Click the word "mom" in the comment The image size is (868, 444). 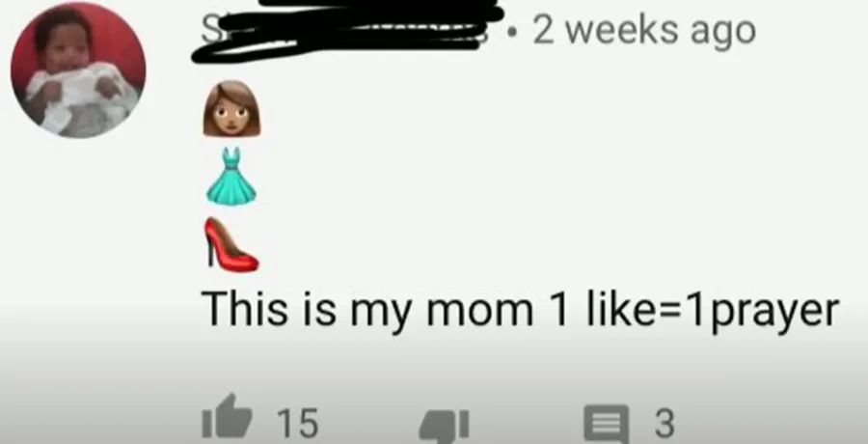pyautogui.click(x=479, y=314)
